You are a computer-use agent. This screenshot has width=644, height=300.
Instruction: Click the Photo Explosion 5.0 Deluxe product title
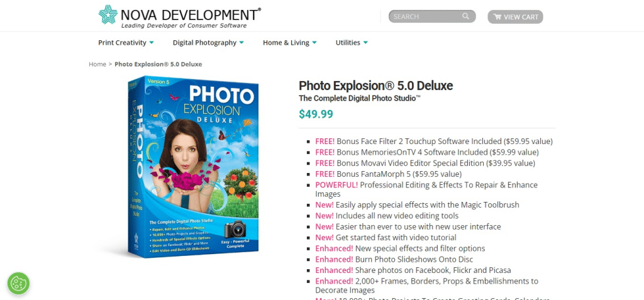pos(375,86)
